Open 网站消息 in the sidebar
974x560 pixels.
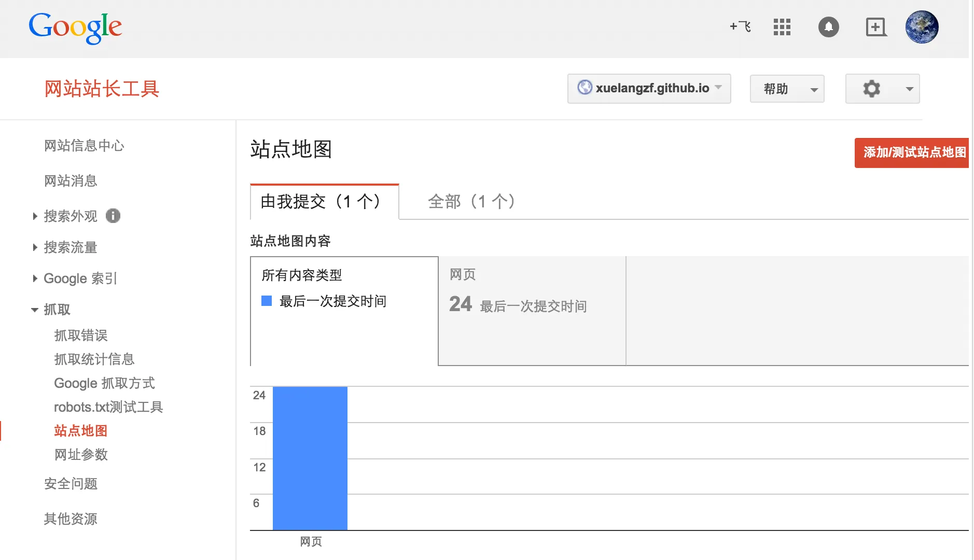coord(71,181)
